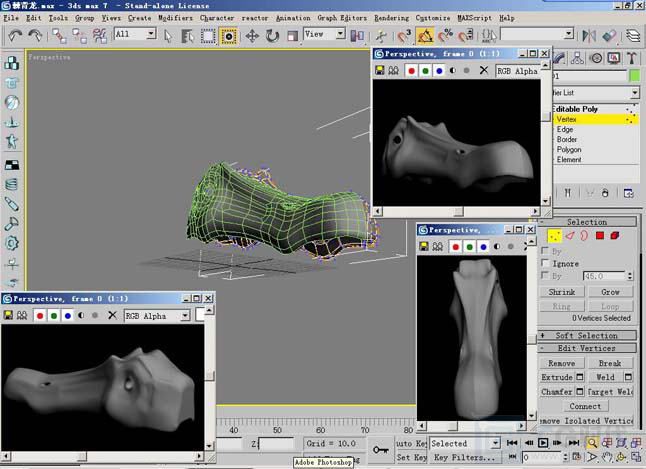Click the Break button
The image size is (646, 469).
click(610, 363)
